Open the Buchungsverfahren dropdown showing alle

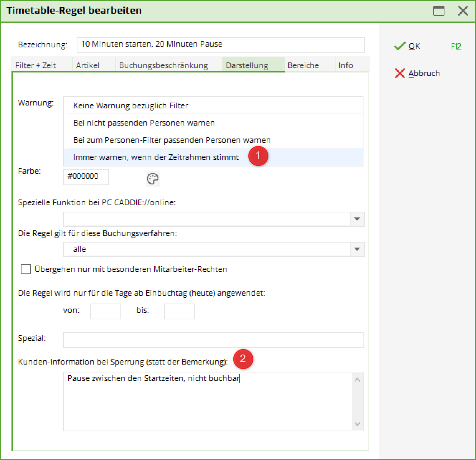357,249
